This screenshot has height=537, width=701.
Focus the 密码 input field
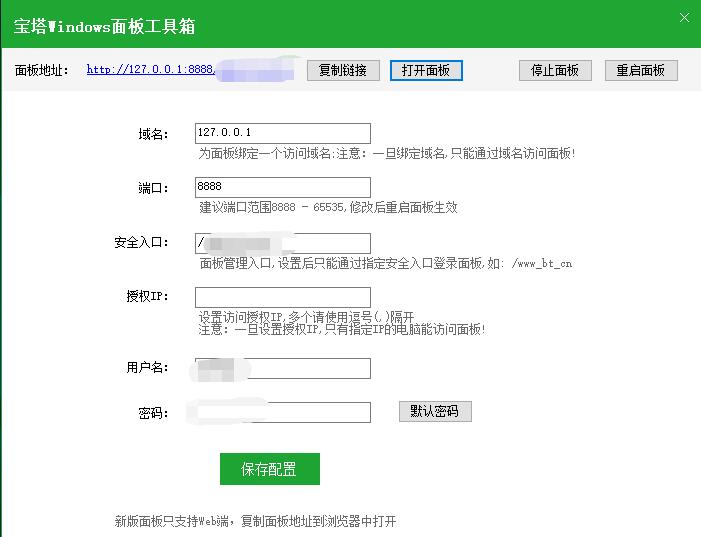point(283,412)
